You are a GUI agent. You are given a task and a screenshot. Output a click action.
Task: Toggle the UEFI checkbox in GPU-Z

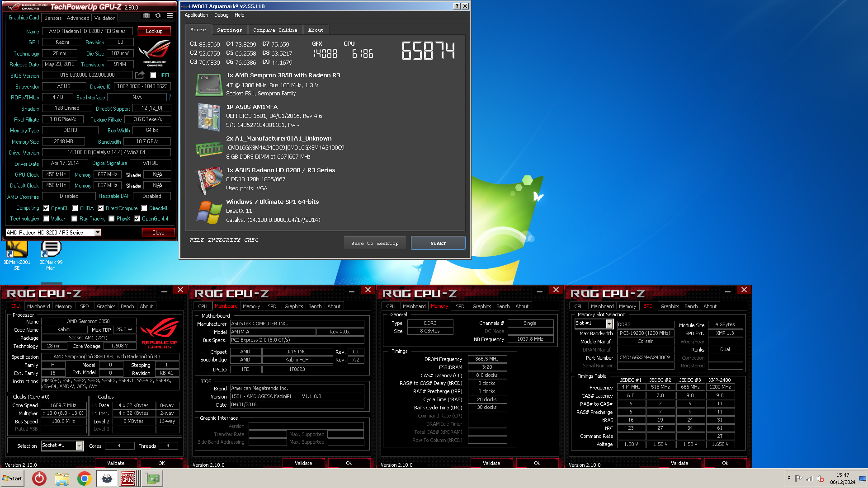pos(153,75)
